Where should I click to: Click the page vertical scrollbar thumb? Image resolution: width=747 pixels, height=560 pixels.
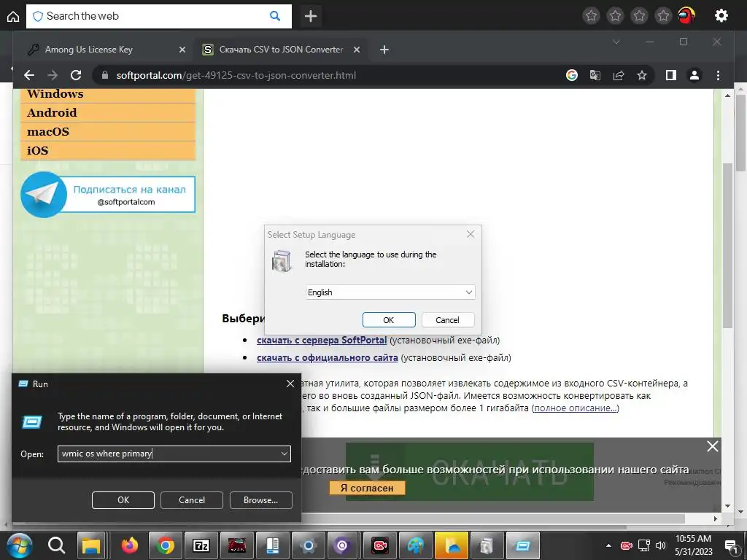(x=727, y=245)
